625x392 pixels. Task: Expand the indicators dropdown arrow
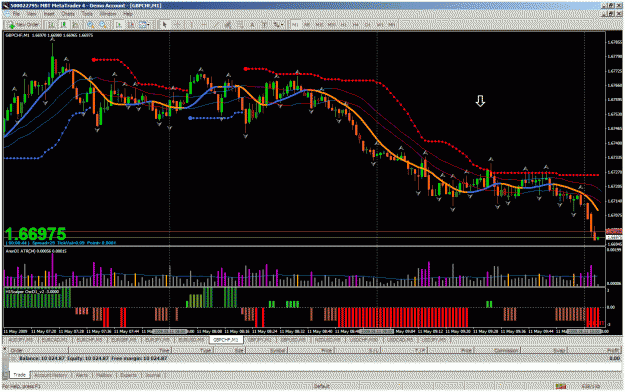click(x=149, y=25)
